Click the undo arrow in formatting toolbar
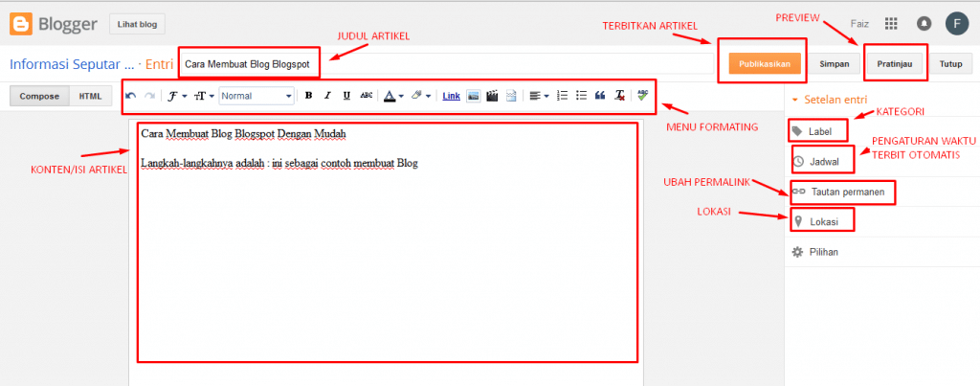The image size is (980, 386). (x=131, y=96)
